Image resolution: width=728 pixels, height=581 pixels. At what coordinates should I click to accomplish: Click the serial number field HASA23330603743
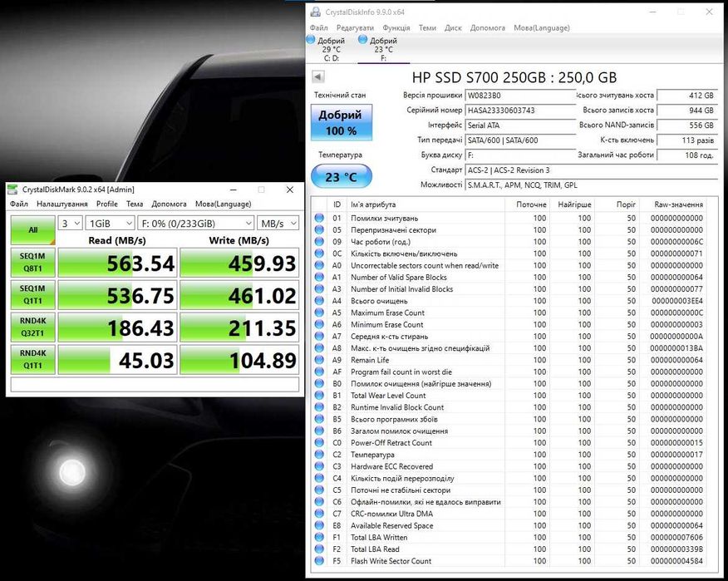pyautogui.click(x=520, y=111)
